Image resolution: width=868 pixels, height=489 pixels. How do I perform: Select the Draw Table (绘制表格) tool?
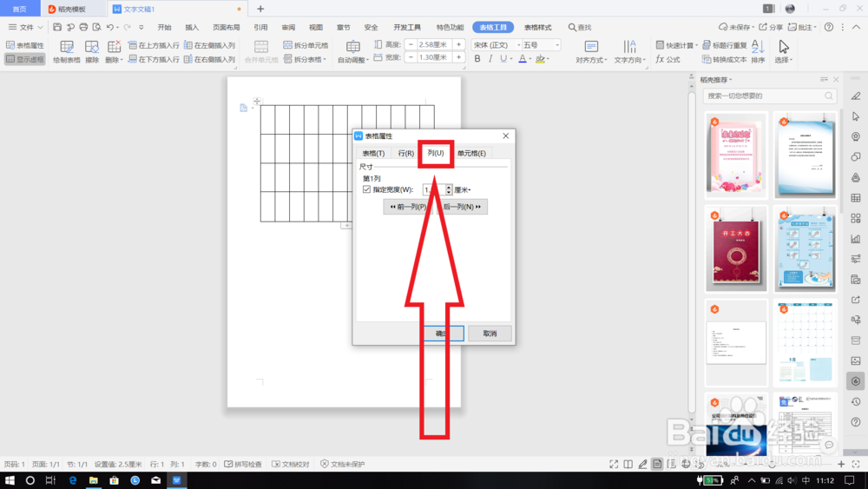pyautogui.click(x=67, y=53)
